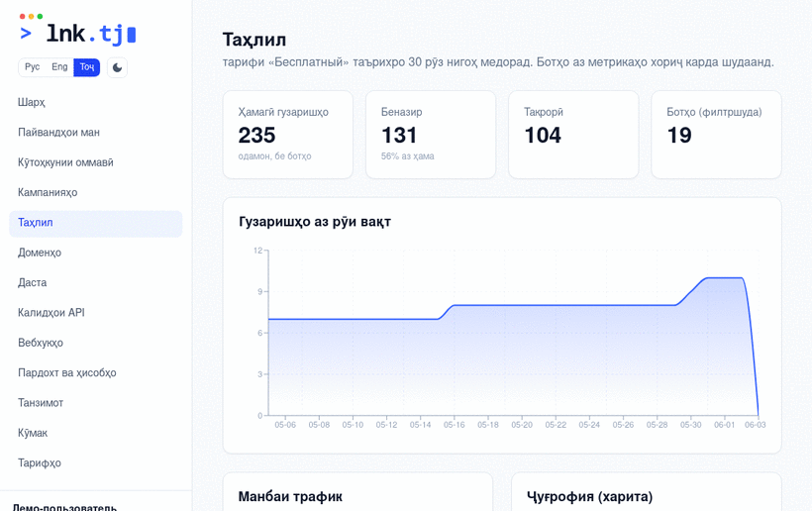Select Таҳлил sidebar item

(x=96, y=223)
